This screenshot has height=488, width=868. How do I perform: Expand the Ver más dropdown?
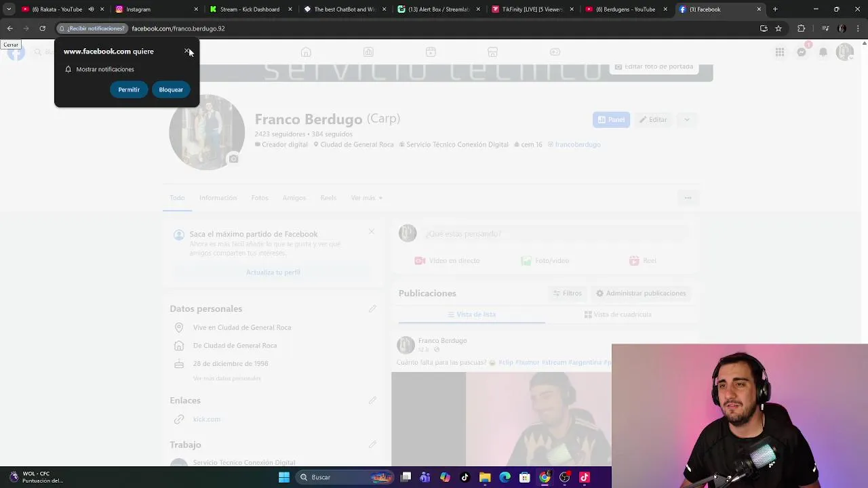coord(367,198)
